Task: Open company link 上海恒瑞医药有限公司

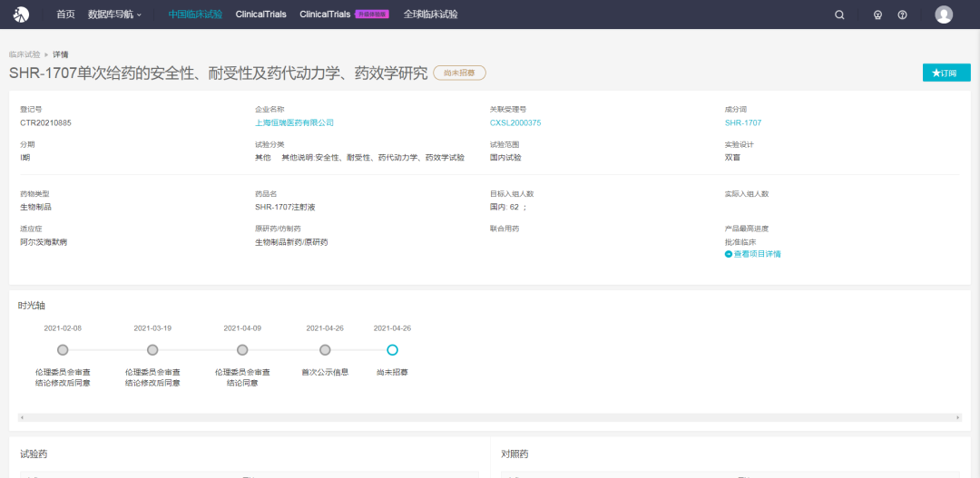Action: [x=294, y=122]
